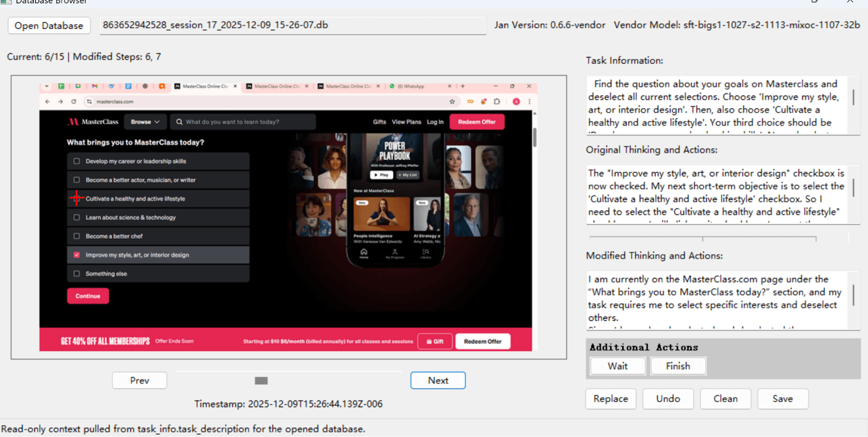Image resolution: width=868 pixels, height=437 pixels.
Task: Click Redeem Offer in the header
Action: click(477, 122)
